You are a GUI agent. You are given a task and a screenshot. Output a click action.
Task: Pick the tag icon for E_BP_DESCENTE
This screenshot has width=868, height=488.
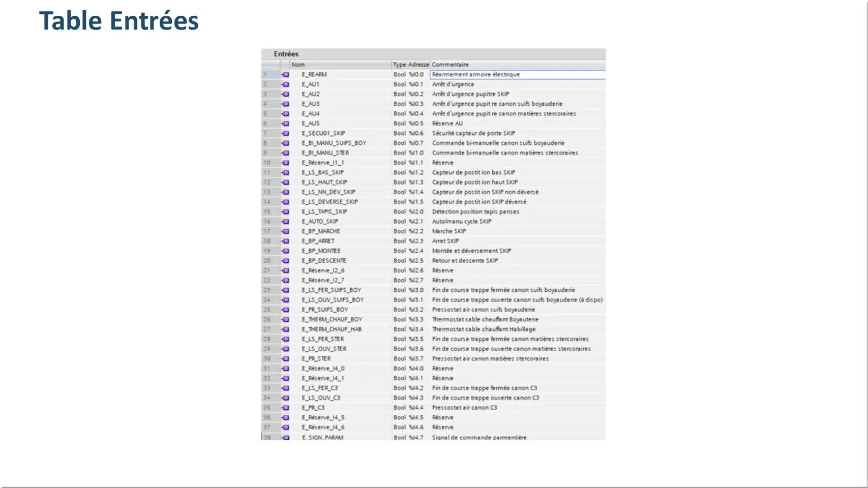[285, 261]
